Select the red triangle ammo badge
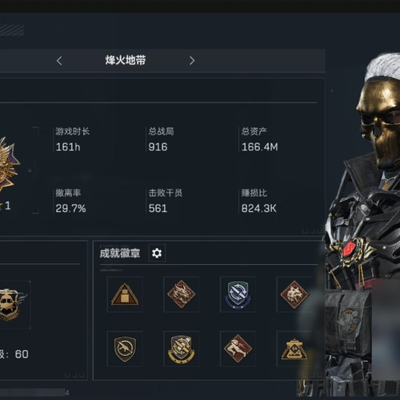Viewport: 400px width, 400px height. [125, 294]
